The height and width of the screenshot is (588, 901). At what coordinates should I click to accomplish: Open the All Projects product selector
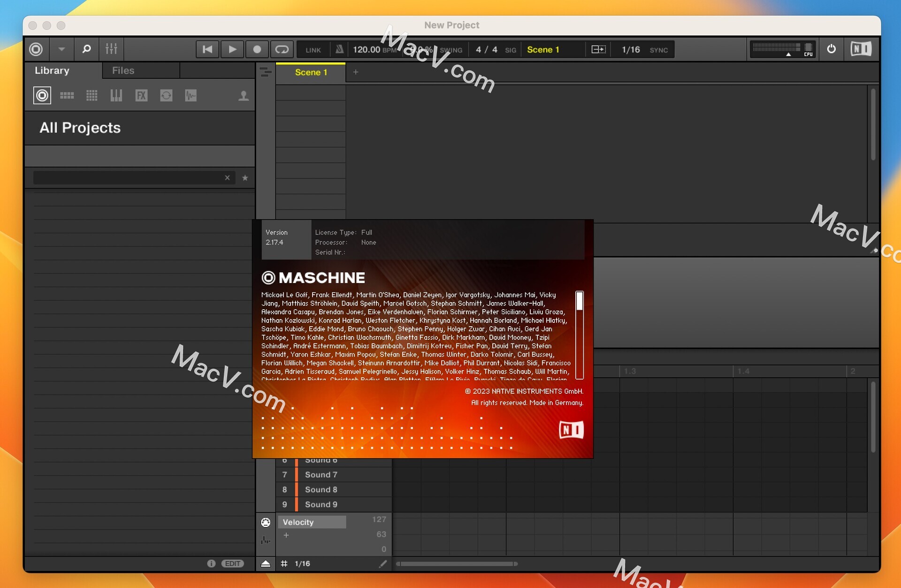139,128
